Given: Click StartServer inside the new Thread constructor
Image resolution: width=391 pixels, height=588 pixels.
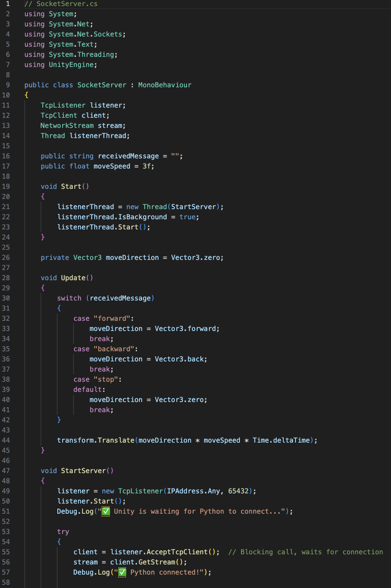Looking at the screenshot, I should tap(193, 207).
